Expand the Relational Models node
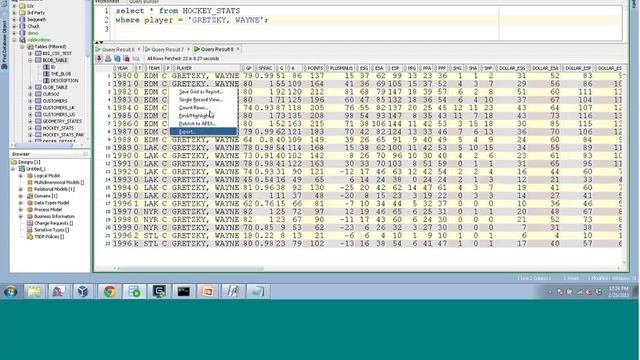 [20, 189]
